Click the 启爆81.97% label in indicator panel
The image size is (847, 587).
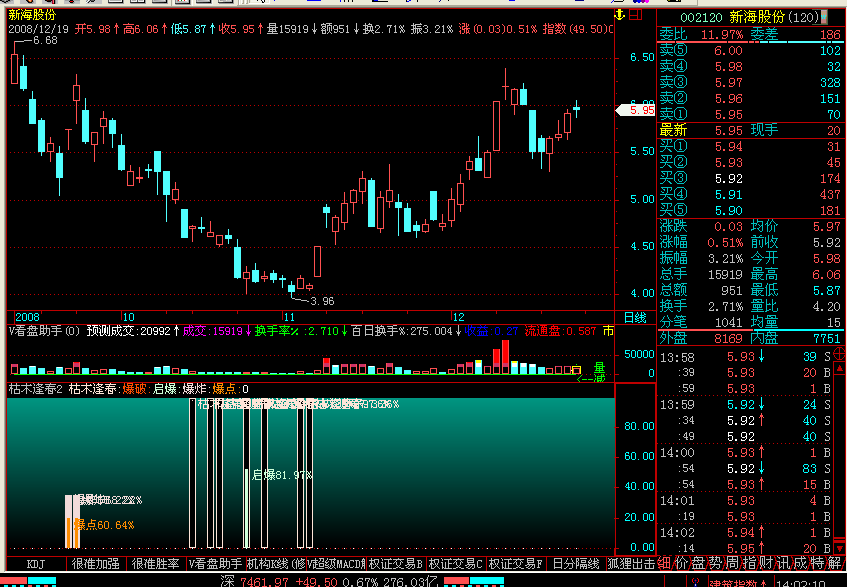click(282, 475)
